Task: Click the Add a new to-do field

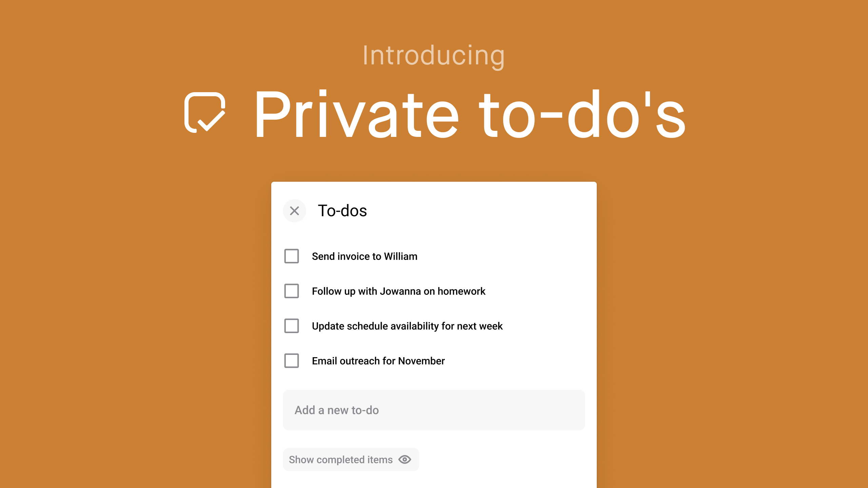Action: point(434,410)
